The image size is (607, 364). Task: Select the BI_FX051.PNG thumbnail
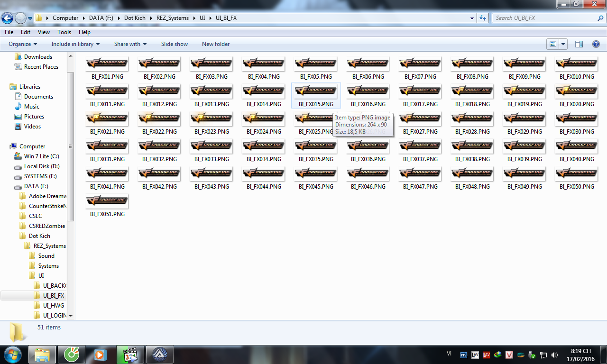click(x=107, y=206)
